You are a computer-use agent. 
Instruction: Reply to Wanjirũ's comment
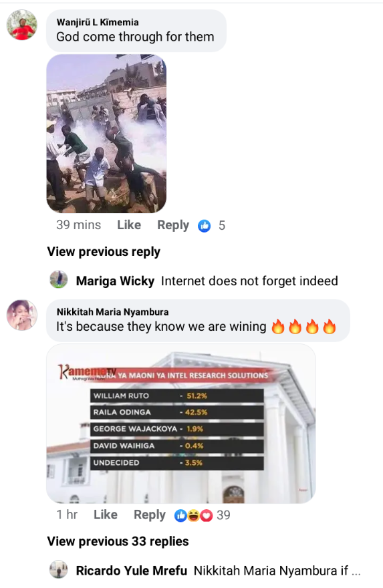[x=173, y=225]
